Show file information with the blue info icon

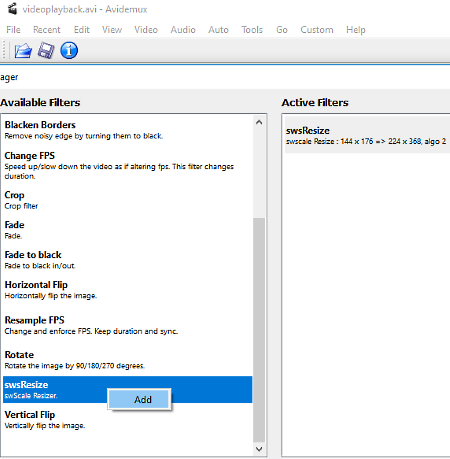[69, 51]
